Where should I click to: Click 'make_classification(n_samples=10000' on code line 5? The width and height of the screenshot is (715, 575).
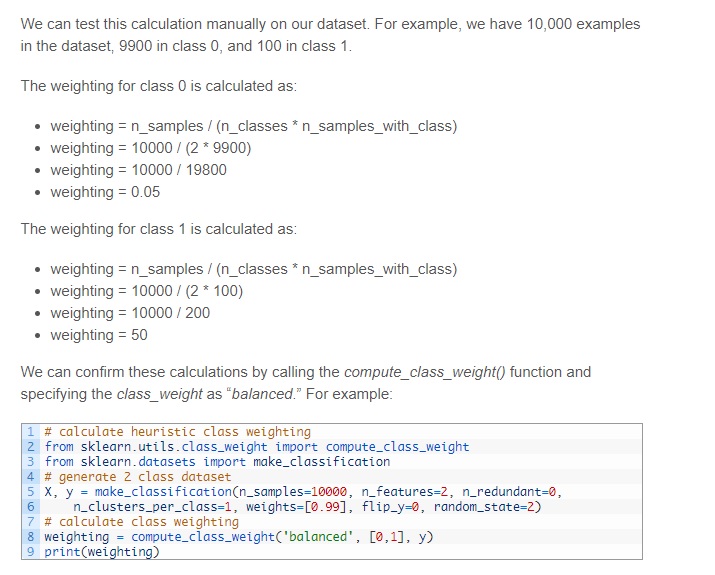pyautogui.click(x=221, y=492)
